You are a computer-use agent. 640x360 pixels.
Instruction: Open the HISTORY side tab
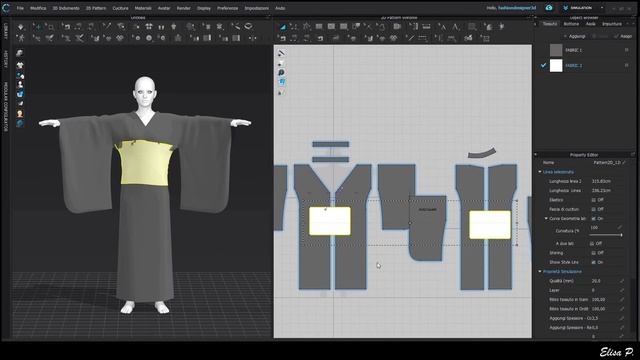[6, 60]
